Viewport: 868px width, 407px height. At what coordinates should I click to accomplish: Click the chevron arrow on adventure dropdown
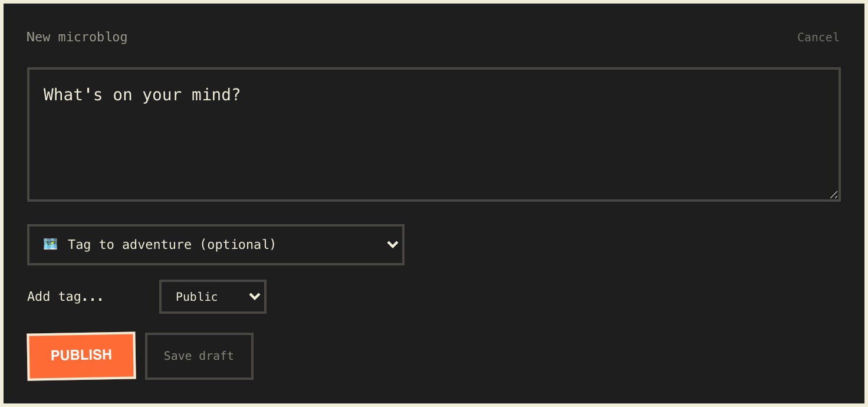(x=392, y=244)
